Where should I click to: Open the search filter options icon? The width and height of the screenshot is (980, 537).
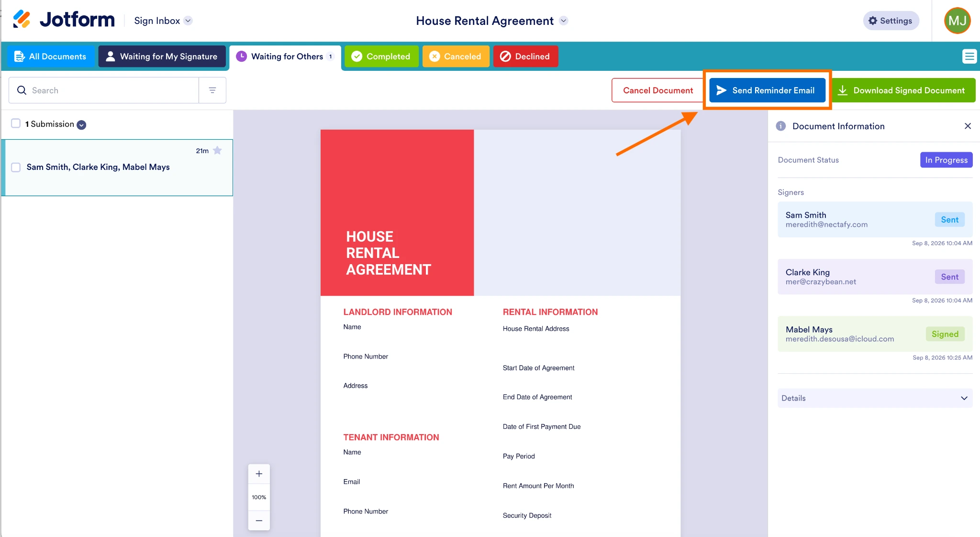pos(212,90)
